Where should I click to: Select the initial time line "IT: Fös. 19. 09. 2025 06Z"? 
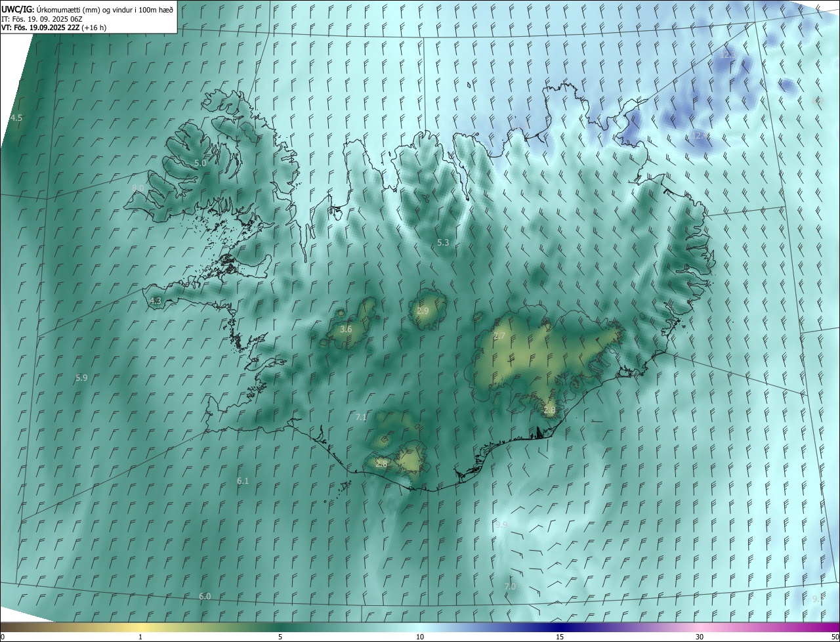coord(42,19)
